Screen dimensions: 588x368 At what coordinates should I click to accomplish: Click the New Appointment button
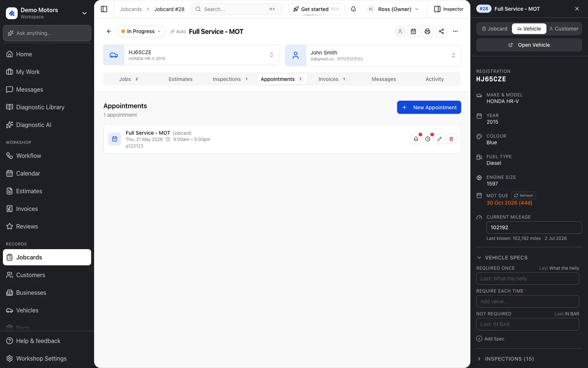tap(429, 107)
